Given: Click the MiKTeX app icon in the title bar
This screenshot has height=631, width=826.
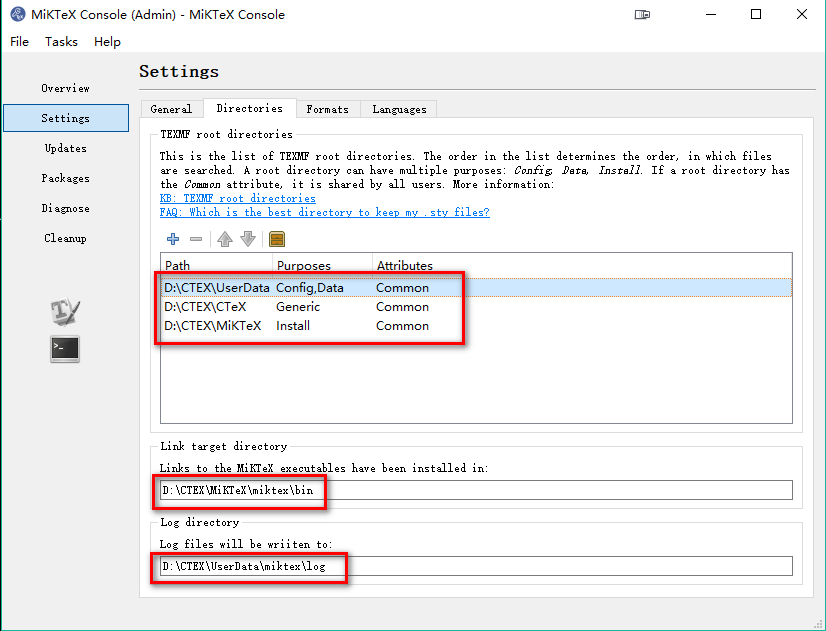Looking at the screenshot, I should pyautogui.click(x=17, y=14).
